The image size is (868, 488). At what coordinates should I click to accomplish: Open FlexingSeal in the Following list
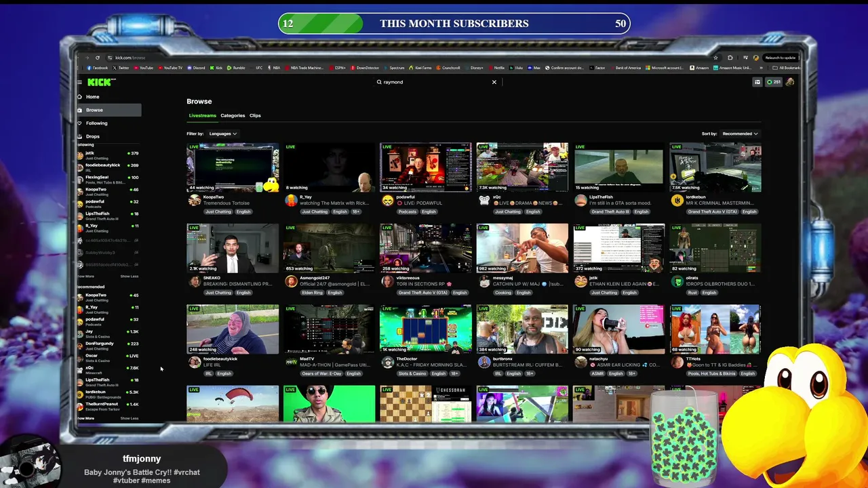click(x=108, y=180)
